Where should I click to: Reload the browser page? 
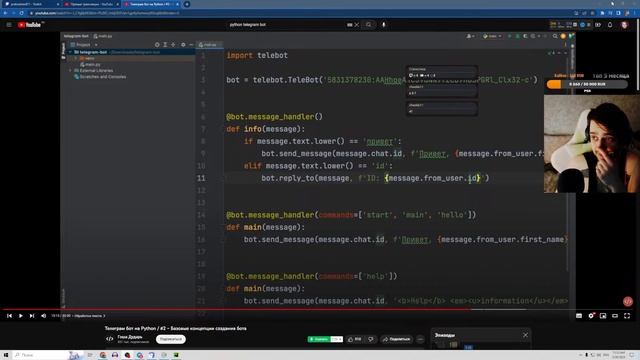pyautogui.click(x=21, y=13)
